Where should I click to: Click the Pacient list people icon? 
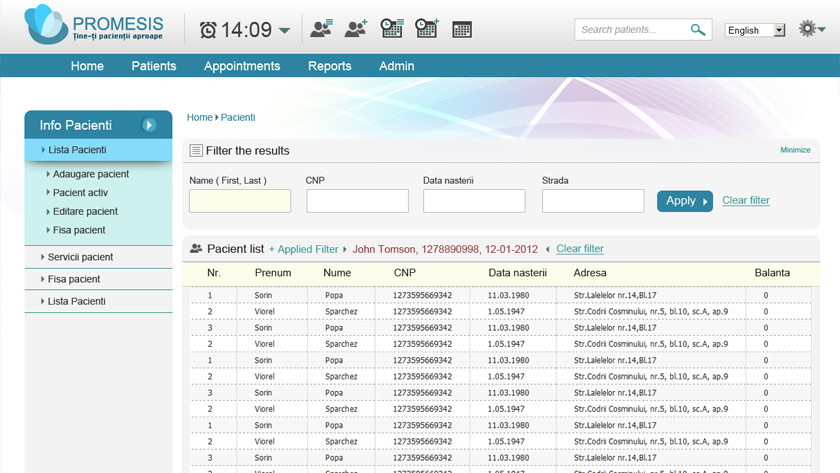pos(196,249)
